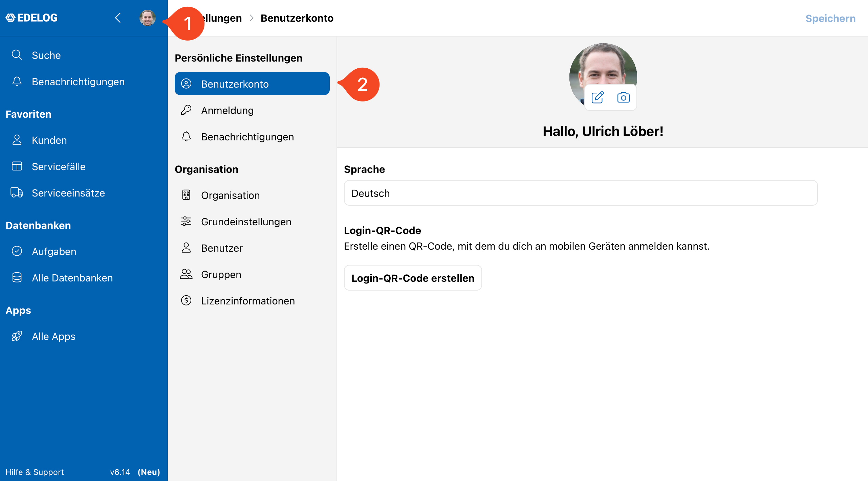Click the Aufgaben checkmark icon
This screenshot has width=868, height=481.
point(17,251)
